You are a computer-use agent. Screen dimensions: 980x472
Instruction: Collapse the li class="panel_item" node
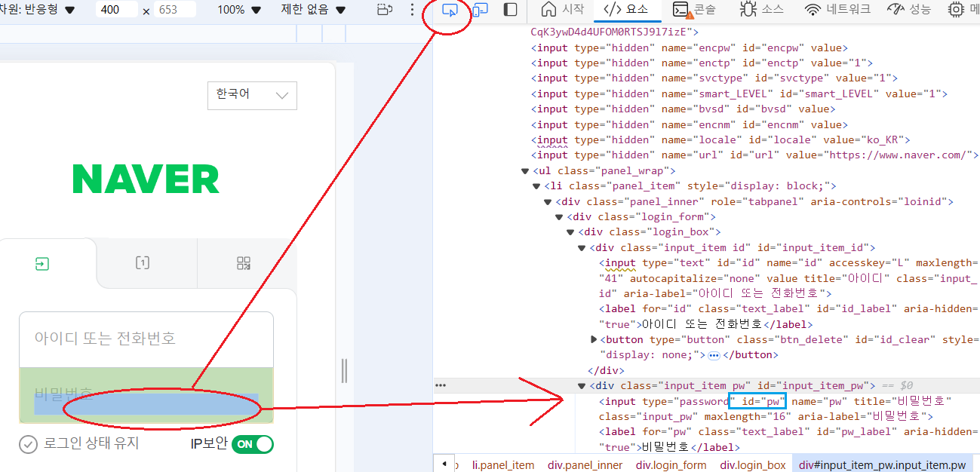tap(536, 186)
